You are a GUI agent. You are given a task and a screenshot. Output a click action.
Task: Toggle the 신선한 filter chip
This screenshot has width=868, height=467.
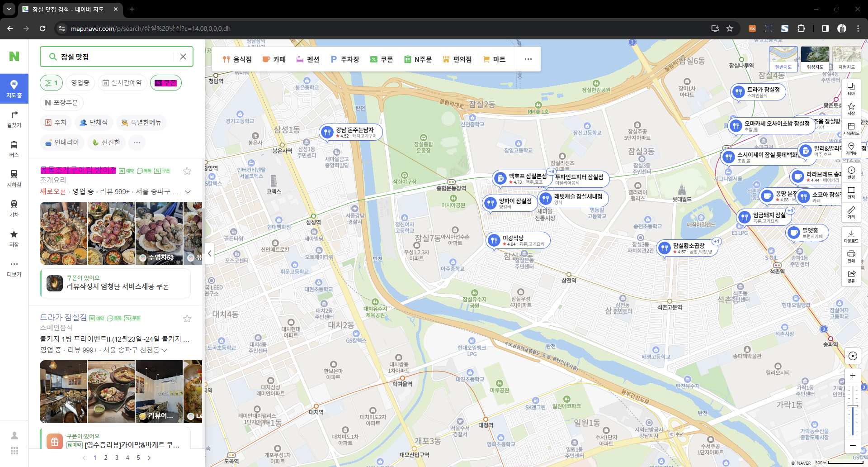pos(107,143)
